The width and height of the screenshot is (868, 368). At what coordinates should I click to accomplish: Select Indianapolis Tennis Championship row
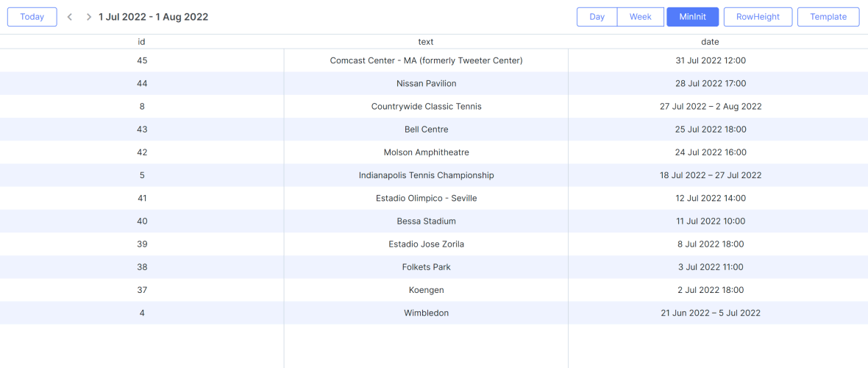426,175
